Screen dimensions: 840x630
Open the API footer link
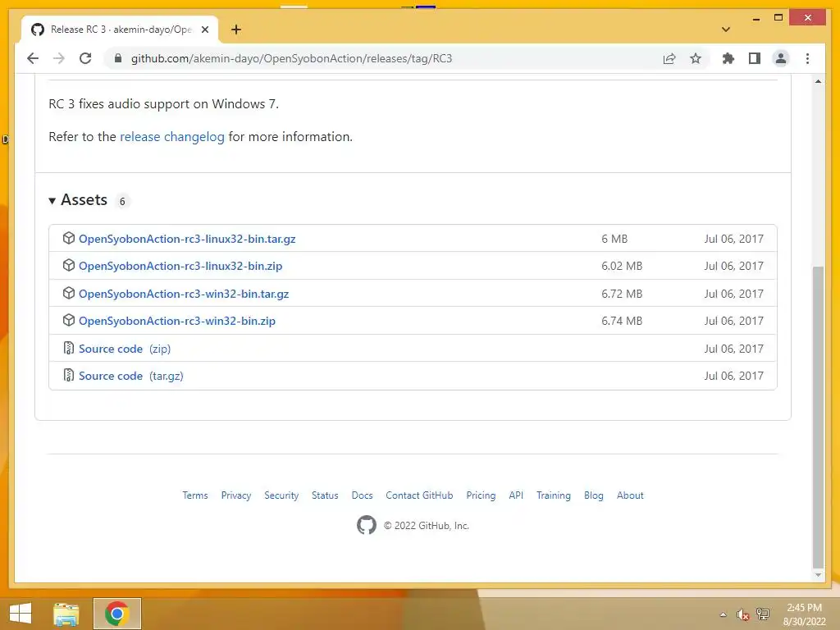[x=516, y=495]
